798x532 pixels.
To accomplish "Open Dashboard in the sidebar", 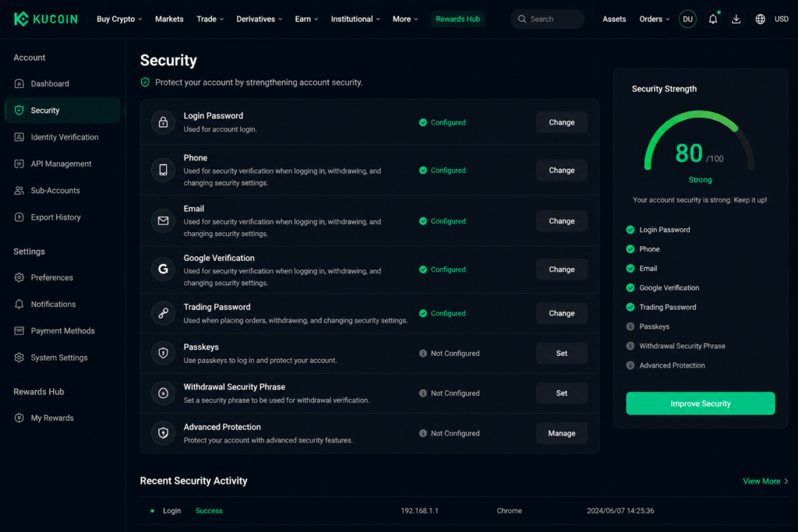I will (x=62, y=83).
